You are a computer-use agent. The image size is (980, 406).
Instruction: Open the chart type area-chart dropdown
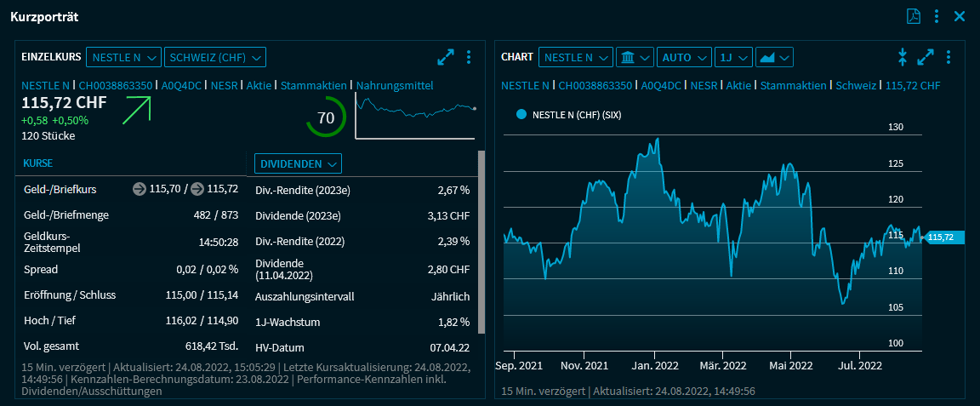pyautogui.click(x=774, y=57)
